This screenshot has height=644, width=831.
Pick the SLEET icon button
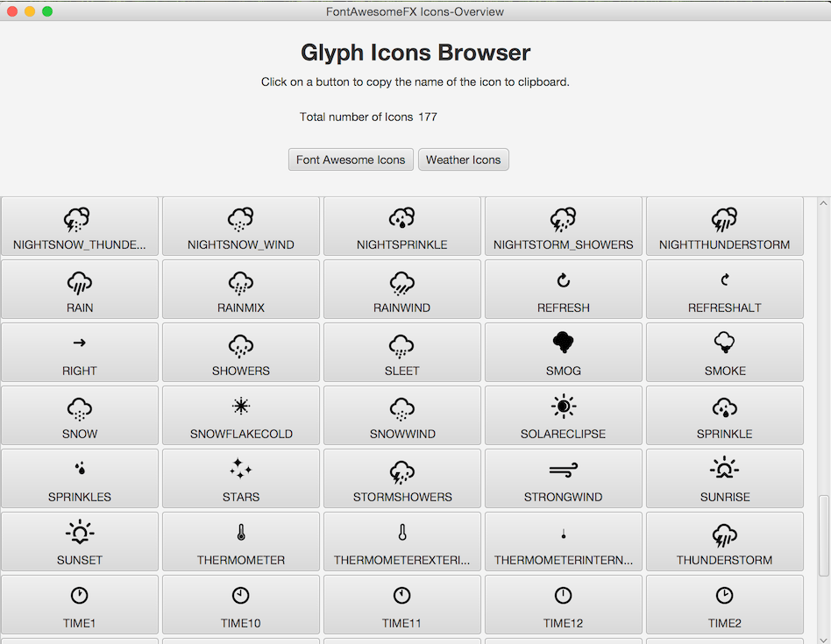[x=401, y=352]
